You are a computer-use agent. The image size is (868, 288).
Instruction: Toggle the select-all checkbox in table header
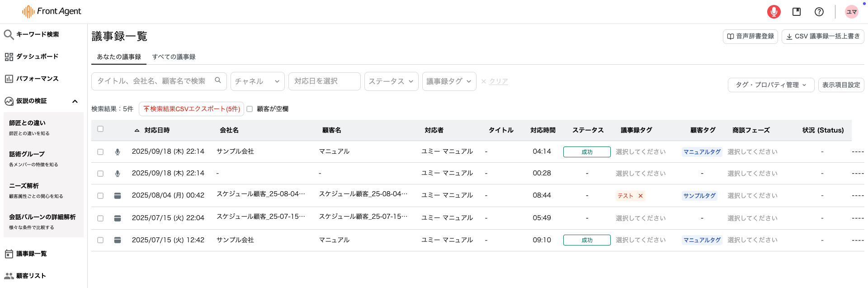click(x=100, y=129)
